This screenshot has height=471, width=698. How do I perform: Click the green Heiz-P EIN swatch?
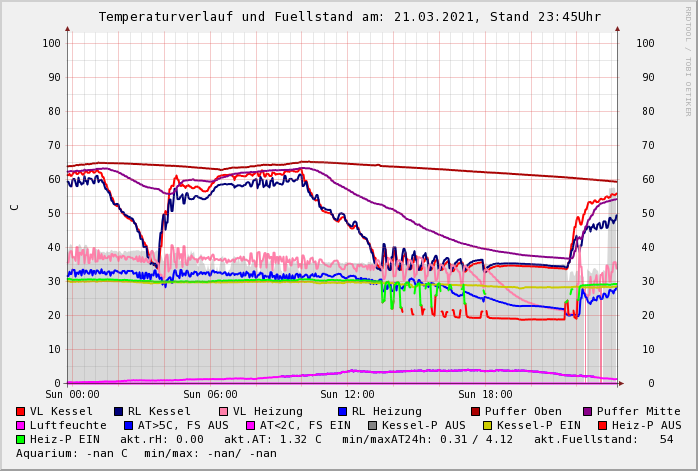pyautogui.click(x=21, y=439)
